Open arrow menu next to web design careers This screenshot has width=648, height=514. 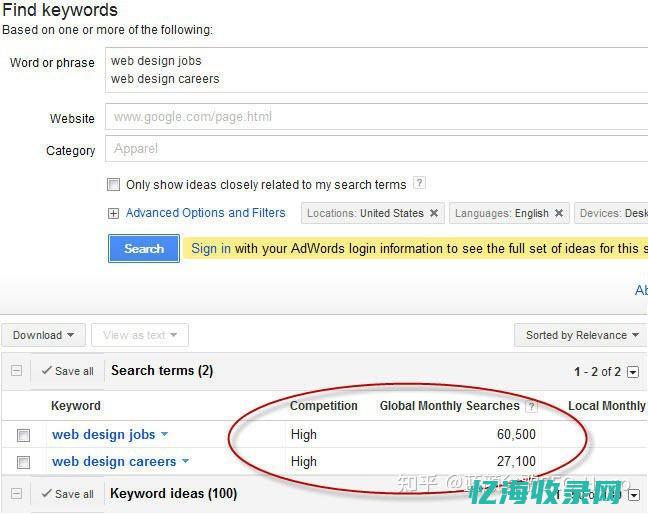pos(185,462)
